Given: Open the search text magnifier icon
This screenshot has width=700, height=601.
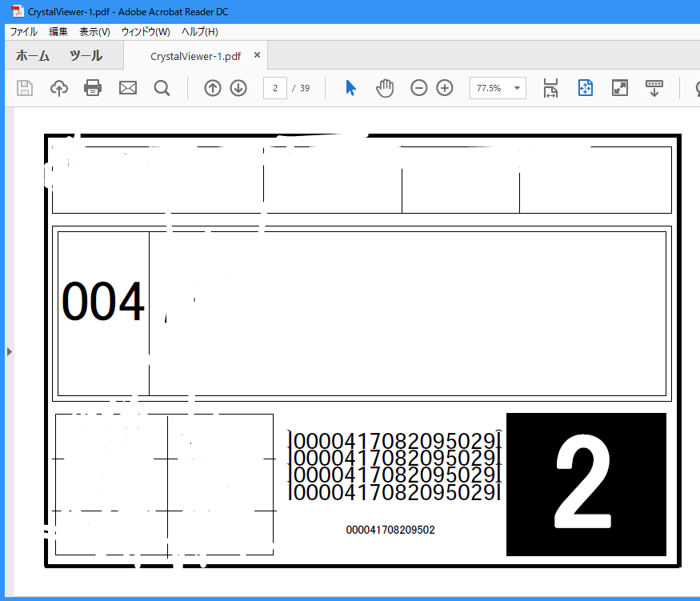Looking at the screenshot, I should [x=162, y=88].
